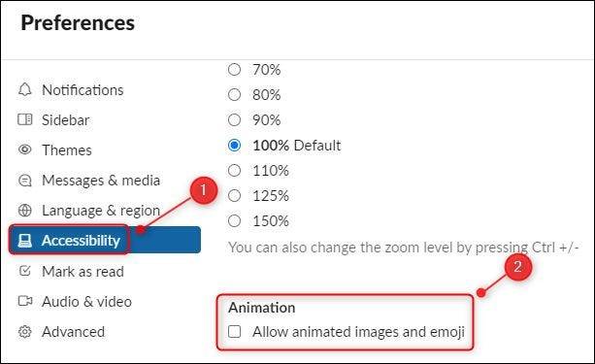Click the Advanced gear icon
595x364 pixels.
pyautogui.click(x=24, y=331)
